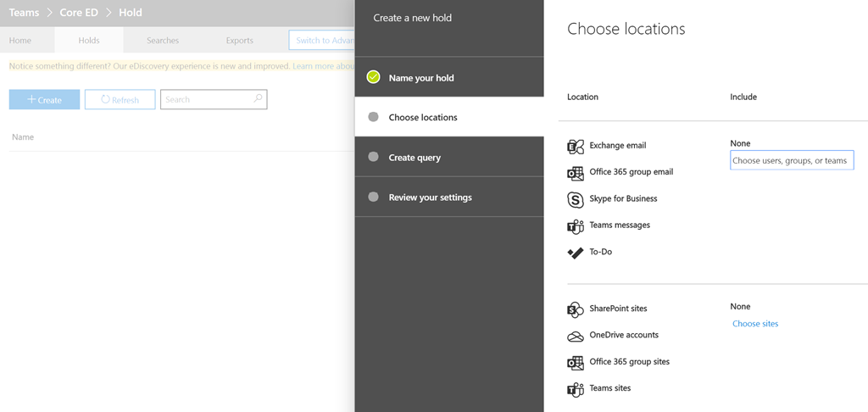This screenshot has height=412, width=868.
Task: Click the Choose sites link
Action: (755, 323)
